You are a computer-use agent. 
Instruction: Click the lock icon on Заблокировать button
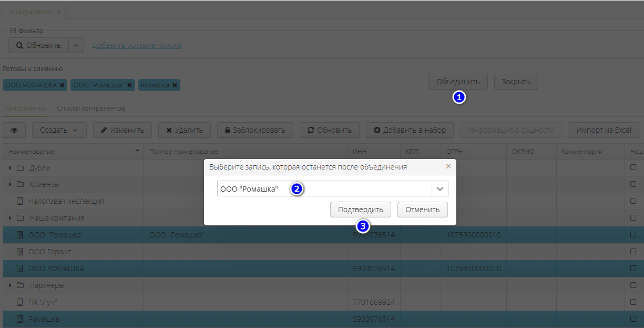(227, 130)
